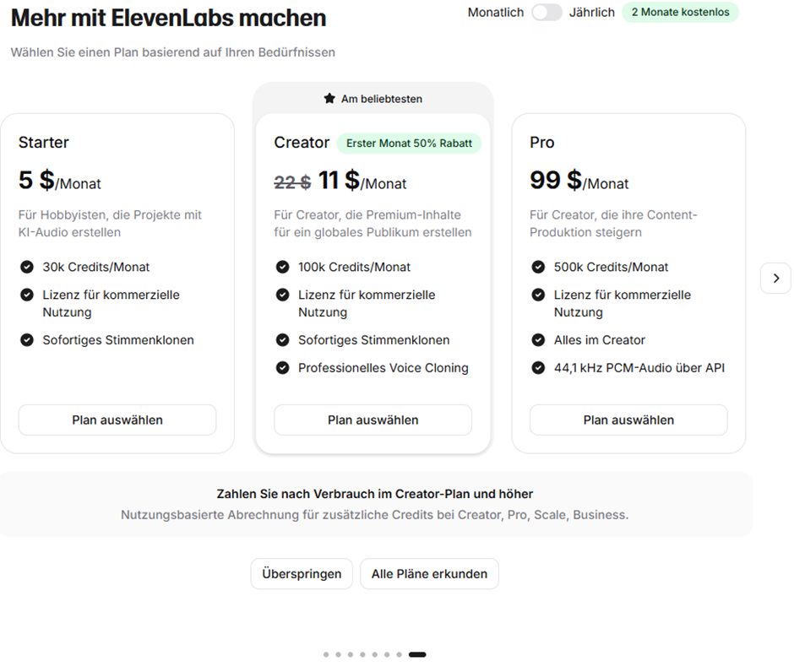Click the '2 Monate kostenlos' badge
This screenshot has width=794, height=672.
click(x=680, y=12)
